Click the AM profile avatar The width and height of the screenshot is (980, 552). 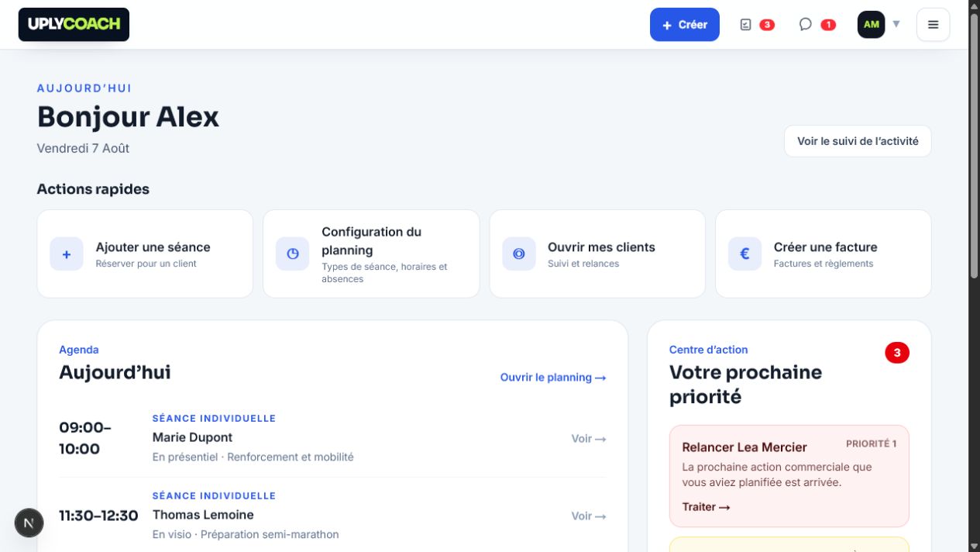pos(871,25)
